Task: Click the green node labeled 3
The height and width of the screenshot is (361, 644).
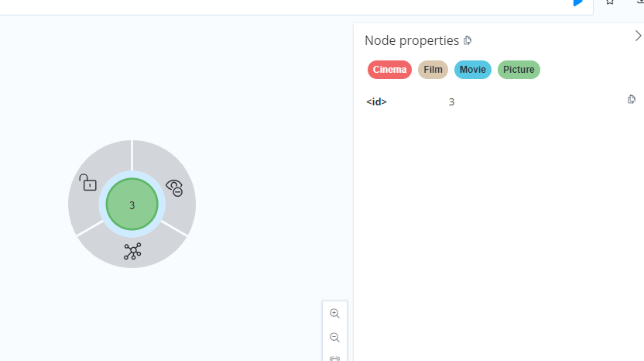Action: [132, 205]
